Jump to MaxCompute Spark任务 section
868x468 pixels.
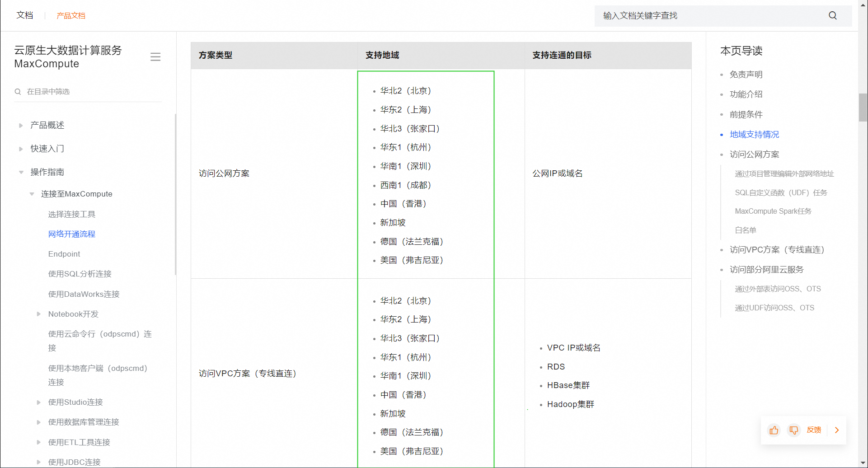(773, 211)
